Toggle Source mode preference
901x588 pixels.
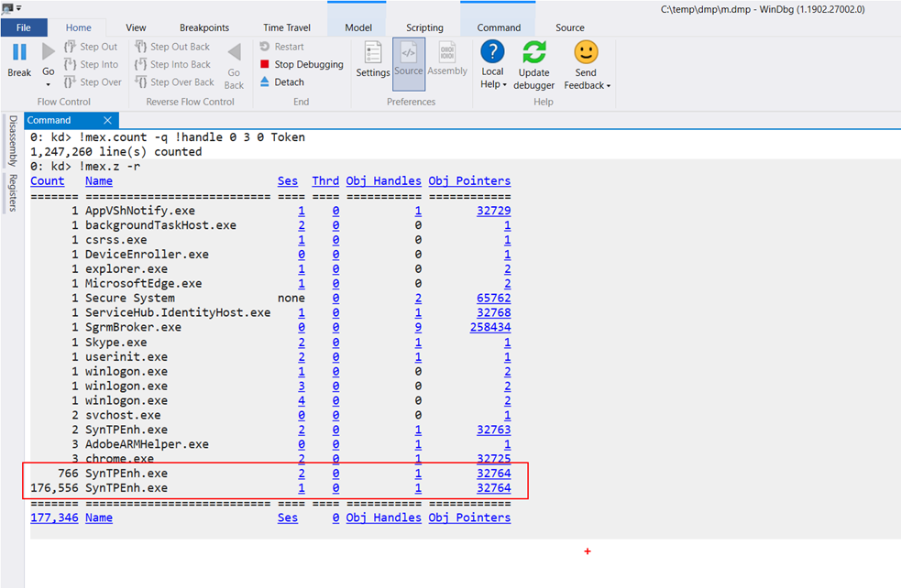click(409, 64)
